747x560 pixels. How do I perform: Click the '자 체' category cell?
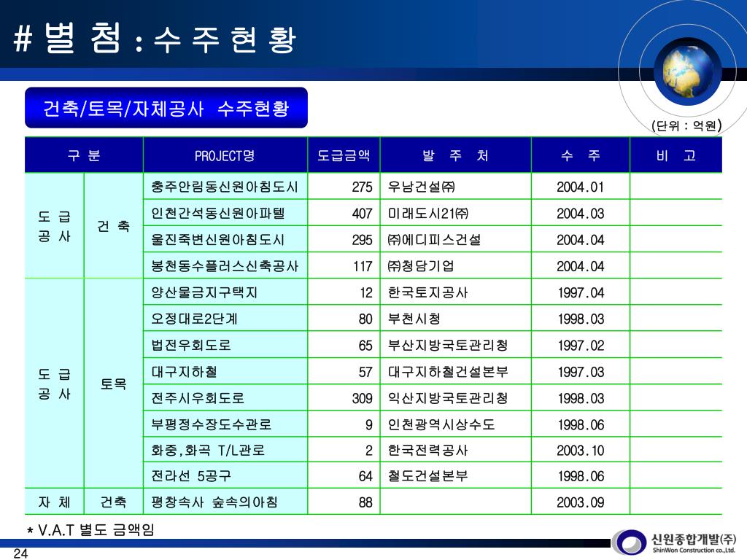coord(54,502)
